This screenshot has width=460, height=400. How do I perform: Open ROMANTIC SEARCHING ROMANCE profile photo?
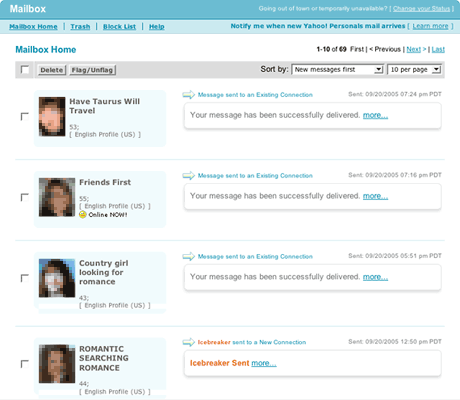(57, 364)
